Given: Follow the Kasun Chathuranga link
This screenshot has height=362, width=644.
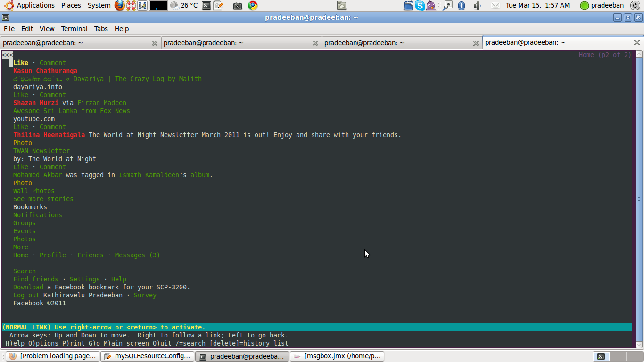Looking at the screenshot, I should point(45,71).
